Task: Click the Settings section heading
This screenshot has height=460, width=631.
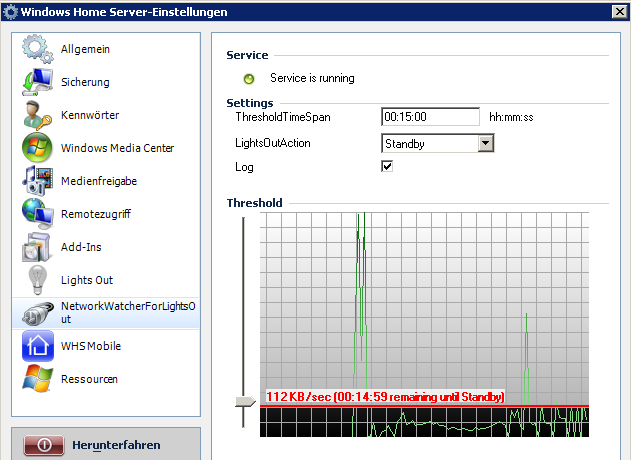Action: pos(250,103)
